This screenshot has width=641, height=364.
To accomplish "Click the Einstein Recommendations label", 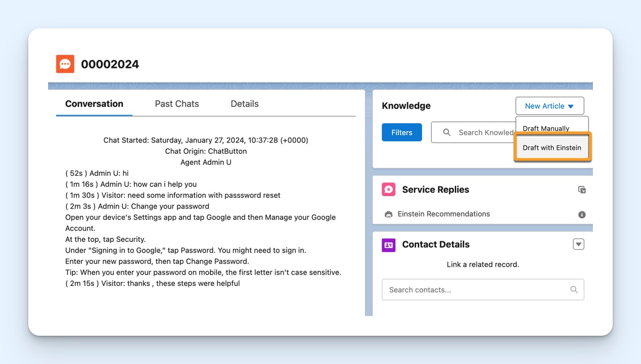I will coord(444,214).
